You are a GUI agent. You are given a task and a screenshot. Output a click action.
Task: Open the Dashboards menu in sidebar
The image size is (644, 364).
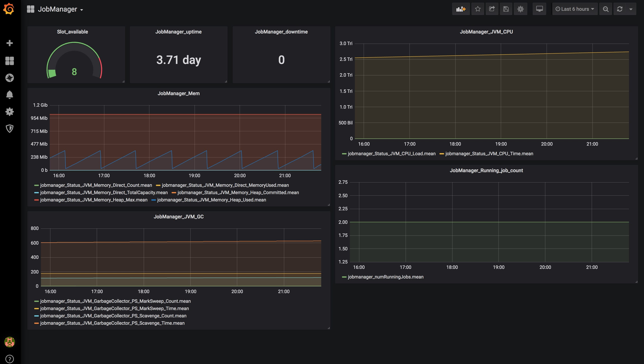point(10,60)
